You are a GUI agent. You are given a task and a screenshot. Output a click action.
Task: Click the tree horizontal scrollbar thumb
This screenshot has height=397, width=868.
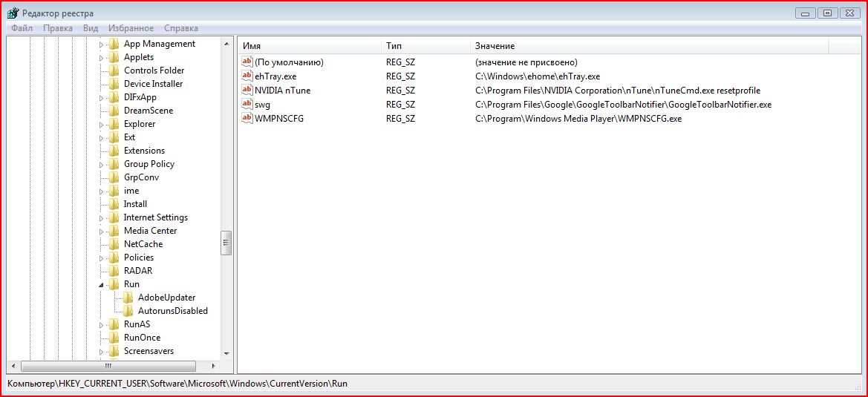coord(108,366)
